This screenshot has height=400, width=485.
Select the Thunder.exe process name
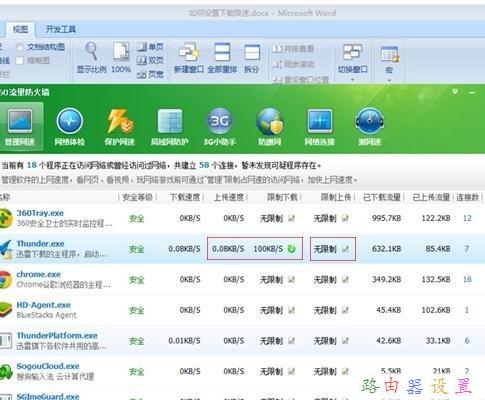(x=40, y=244)
